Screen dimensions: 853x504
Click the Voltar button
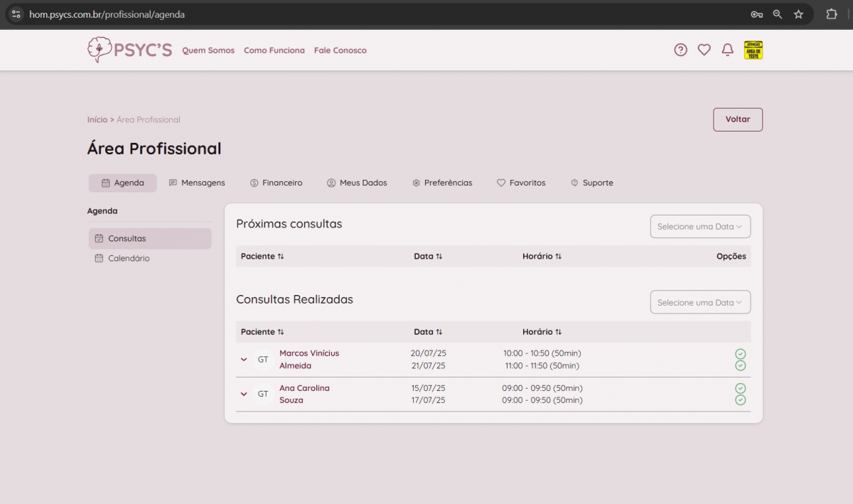tap(737, 119)
